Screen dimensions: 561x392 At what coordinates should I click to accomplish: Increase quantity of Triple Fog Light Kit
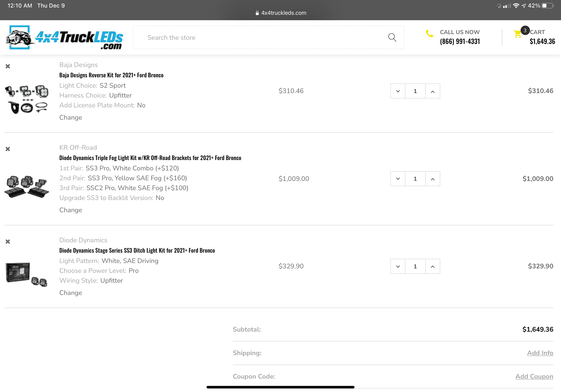point(432,179)
